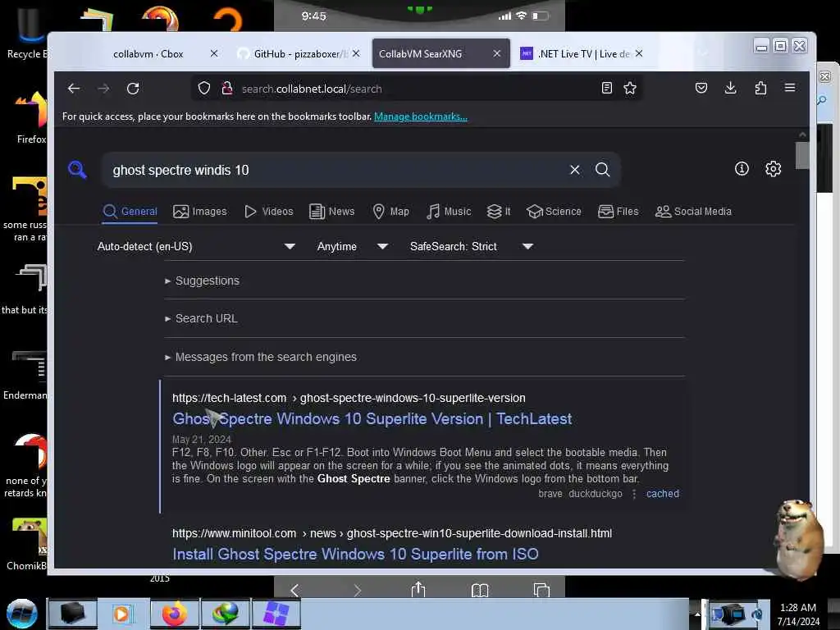Open the cached version link
840x630 pixels.
click(662, 494)
